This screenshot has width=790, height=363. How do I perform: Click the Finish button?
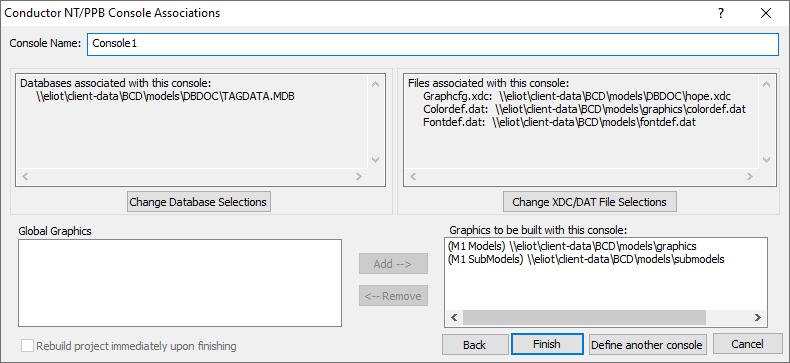[x=547, y=344]
